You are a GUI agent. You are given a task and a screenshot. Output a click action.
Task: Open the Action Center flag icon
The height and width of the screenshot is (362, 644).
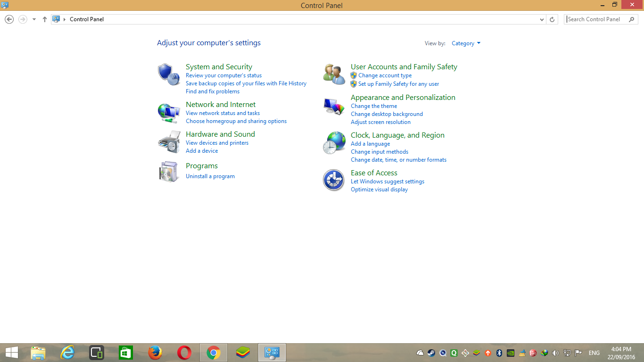click(578, 353)
